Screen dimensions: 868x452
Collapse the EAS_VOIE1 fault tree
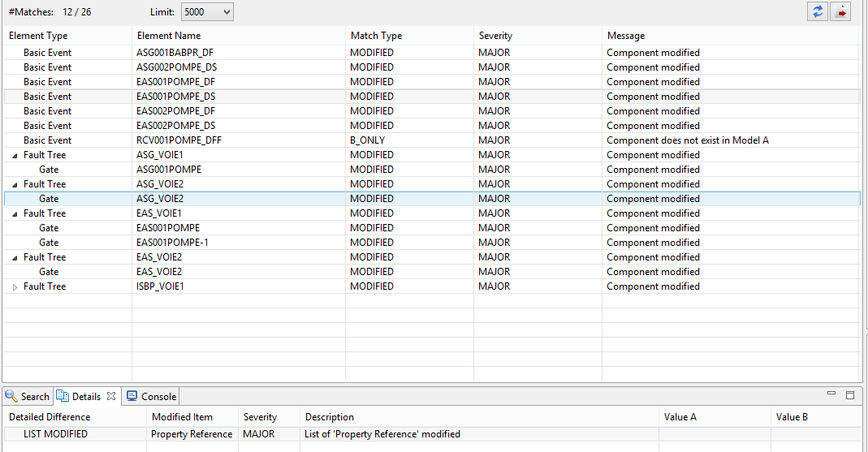[x=15, y=214]
